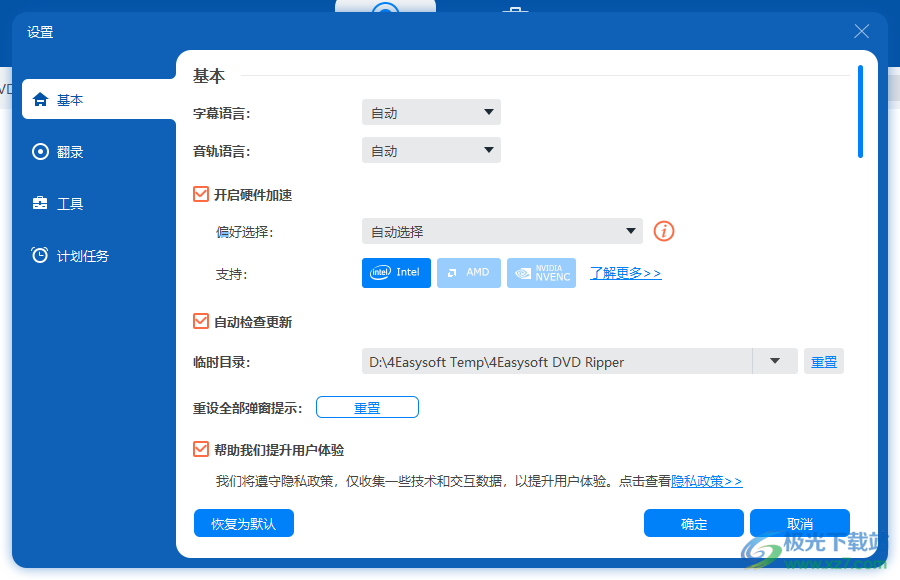Confirm settings with the 确定 button
The image size is (900, 580).
pyautogui.click(x=694, y=523)
